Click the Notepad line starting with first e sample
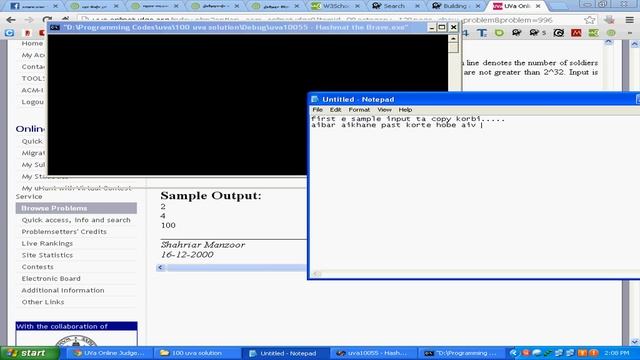640x360 pixels. (408, 119)
